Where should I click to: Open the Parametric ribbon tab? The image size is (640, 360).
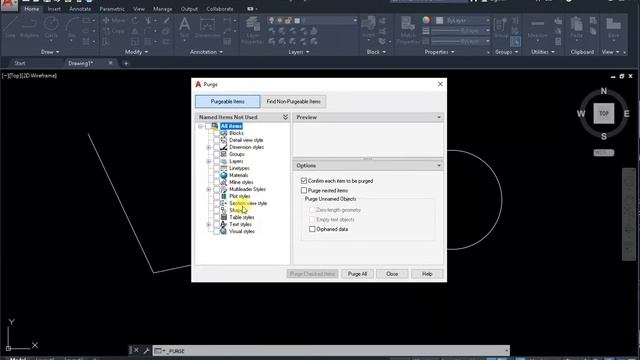[x=112, y=9]
